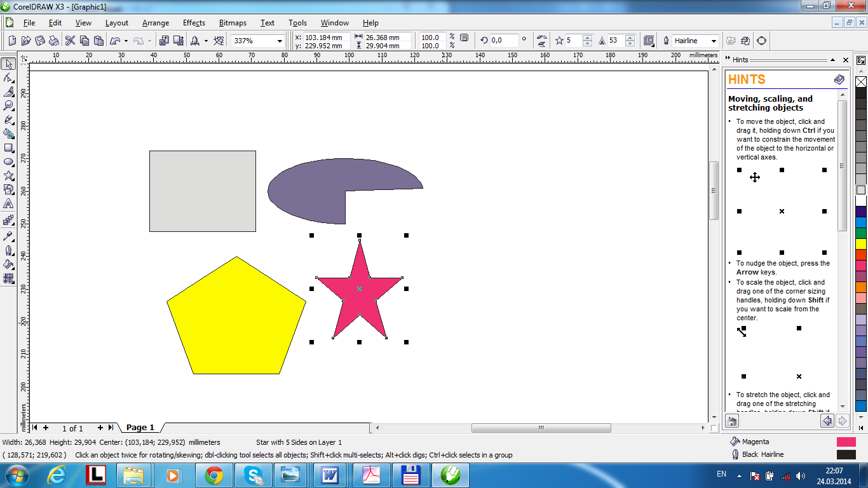Select the Basic Shapes tool

pyautogui.click(x=8, y=189)
